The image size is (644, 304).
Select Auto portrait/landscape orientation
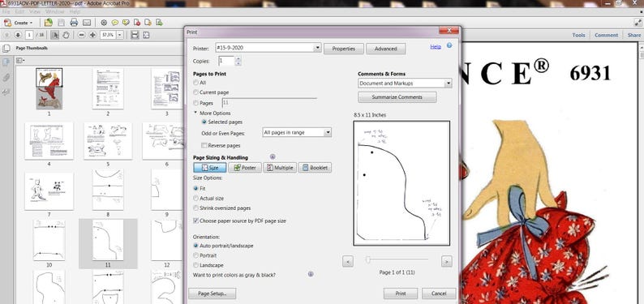pyautogui.click(x=196, y=246)
